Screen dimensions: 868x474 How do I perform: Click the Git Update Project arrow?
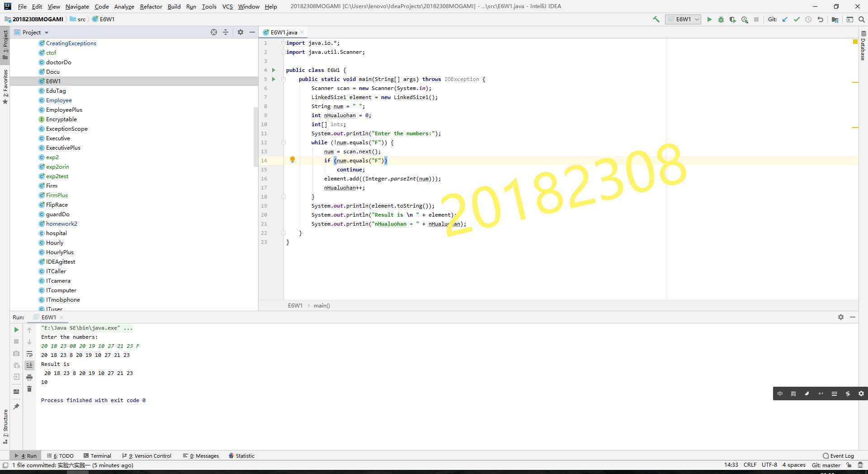(x=785, y=19)
